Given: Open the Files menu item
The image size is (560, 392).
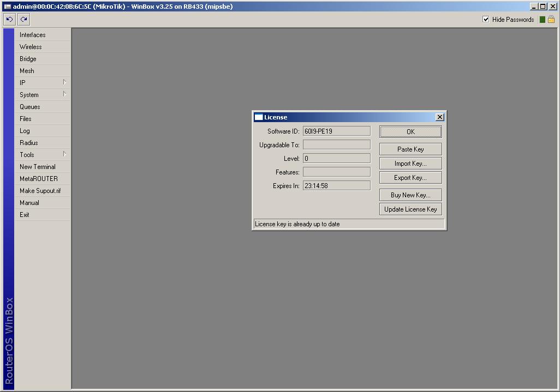Looking at the screenshot, I should tap(43, 119).
